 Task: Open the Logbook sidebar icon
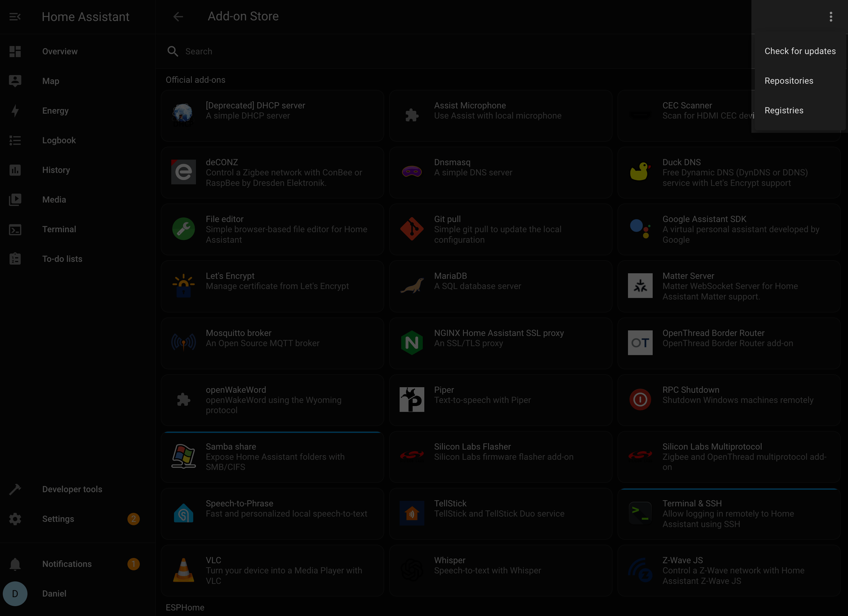(15, 140)
